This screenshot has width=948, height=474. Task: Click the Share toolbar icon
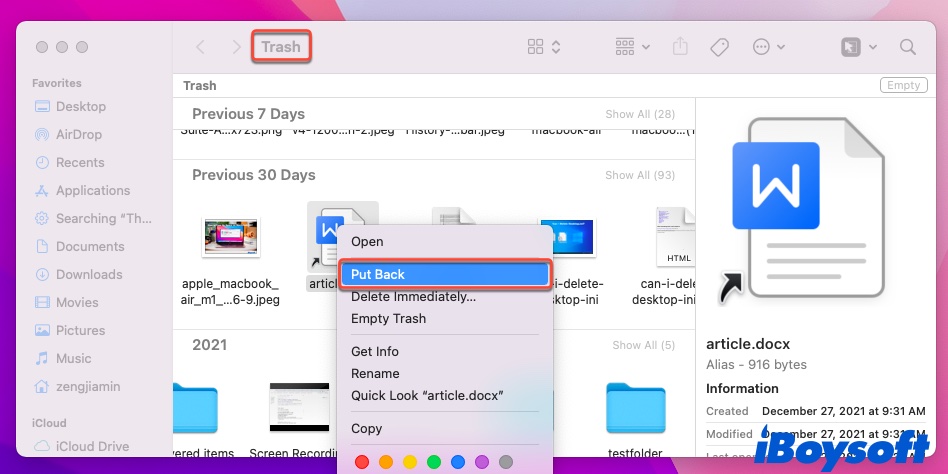click(x=681, y=47)
